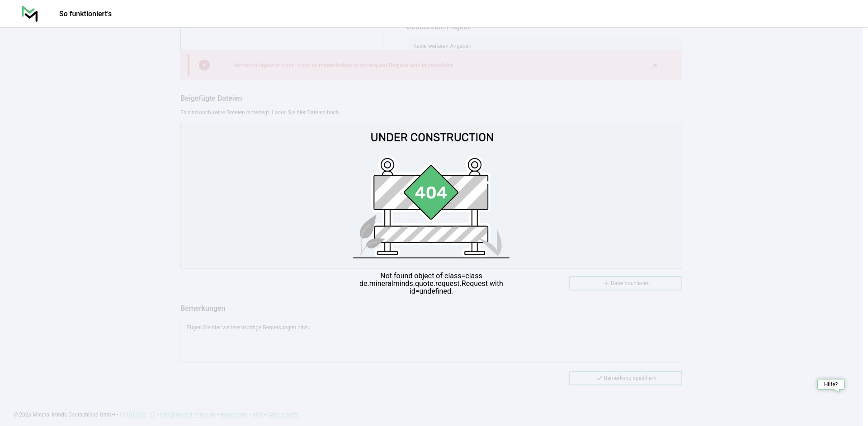Viewport: 868px width, 426px height.
Task: Click the plus icon on Datei hochladen
Action: click(606, 283)
